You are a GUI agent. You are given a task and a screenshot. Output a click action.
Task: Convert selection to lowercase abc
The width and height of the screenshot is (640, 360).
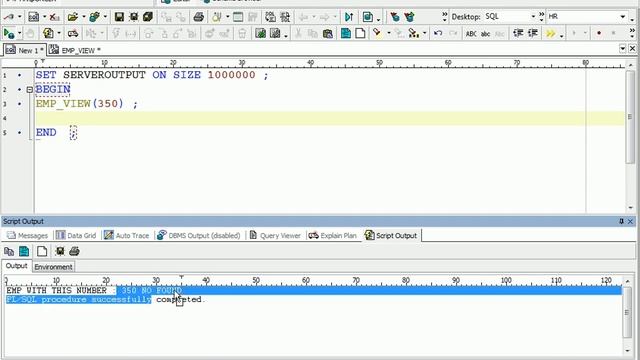[x=485, y=33]
